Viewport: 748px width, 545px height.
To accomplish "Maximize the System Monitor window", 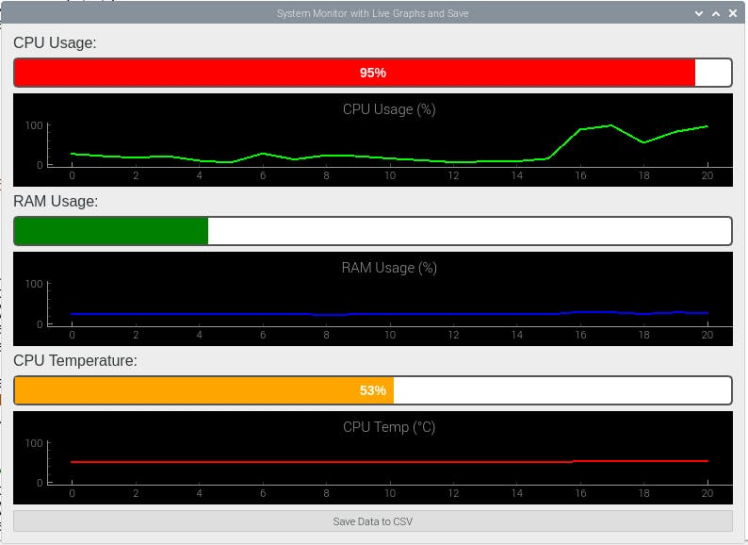I will click(716, 13).
